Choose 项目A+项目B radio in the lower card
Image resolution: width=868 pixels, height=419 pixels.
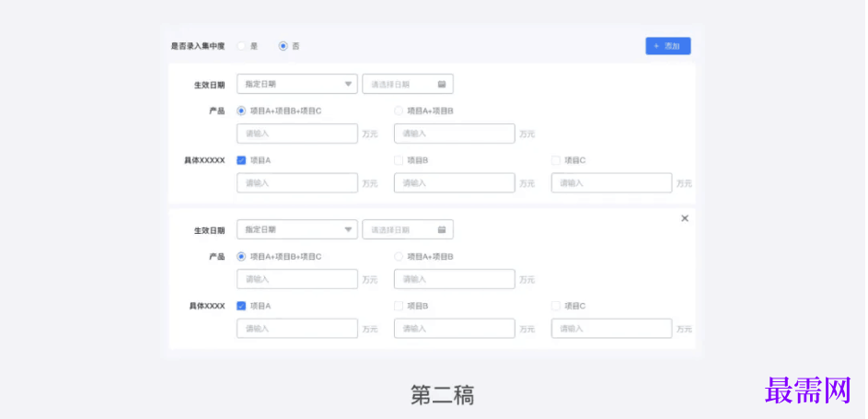(399, 256)
